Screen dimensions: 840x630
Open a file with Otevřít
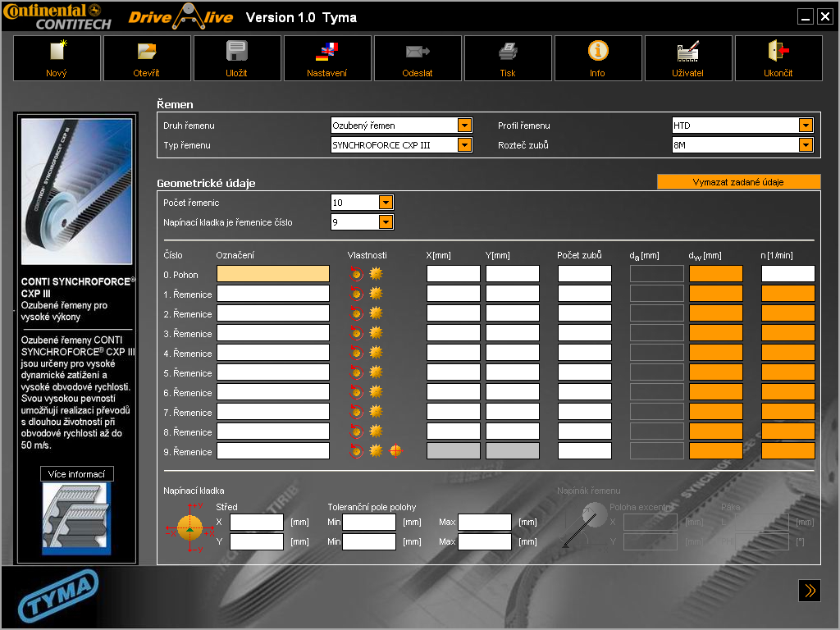pos(147,58)
